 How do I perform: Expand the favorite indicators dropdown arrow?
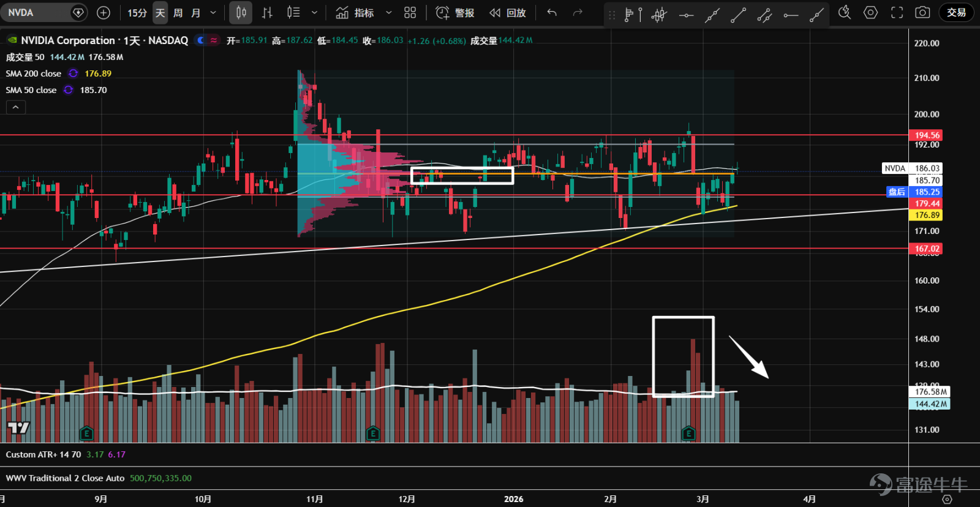coord(388,12)
